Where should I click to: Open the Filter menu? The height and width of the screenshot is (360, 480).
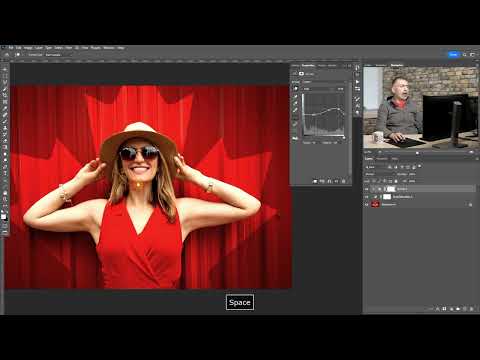click(x=69, y=48)
